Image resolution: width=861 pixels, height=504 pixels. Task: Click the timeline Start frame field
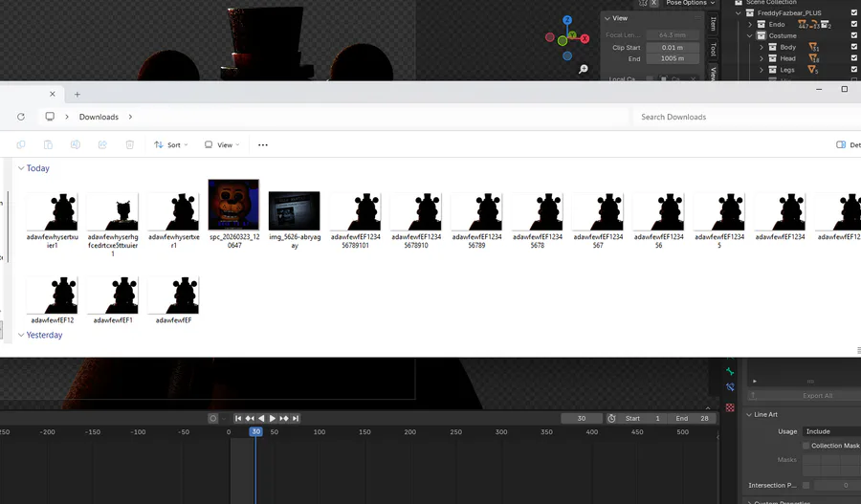[x=642, y=418]
